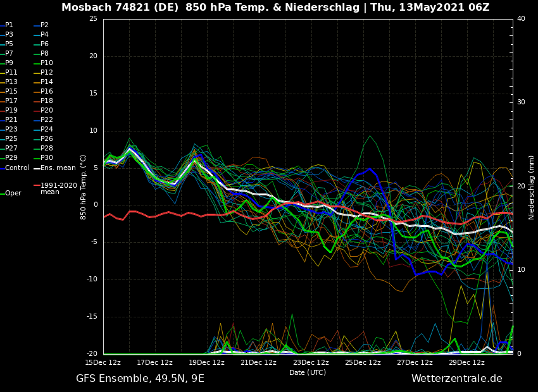Viewport: 538px width, 392px height.
Task: Select the 21Dec 12z date tick label
Action: point(258,363)
